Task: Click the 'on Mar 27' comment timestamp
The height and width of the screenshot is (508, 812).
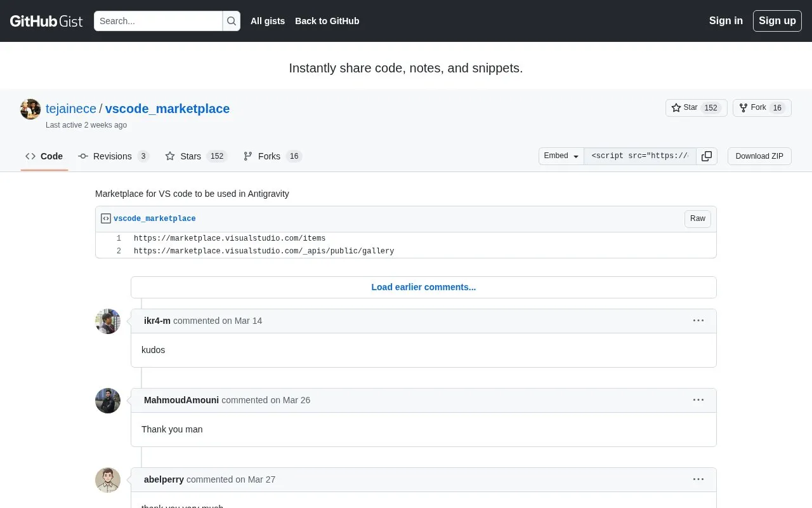Action: coord(255,479)
